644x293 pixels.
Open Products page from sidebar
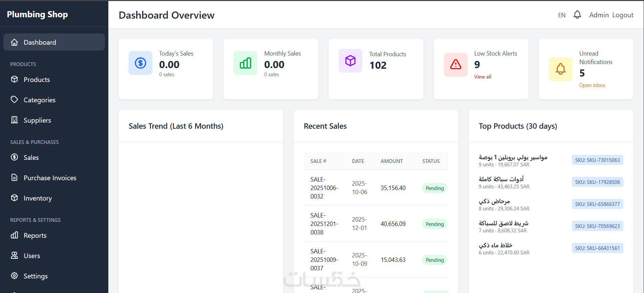54,80
